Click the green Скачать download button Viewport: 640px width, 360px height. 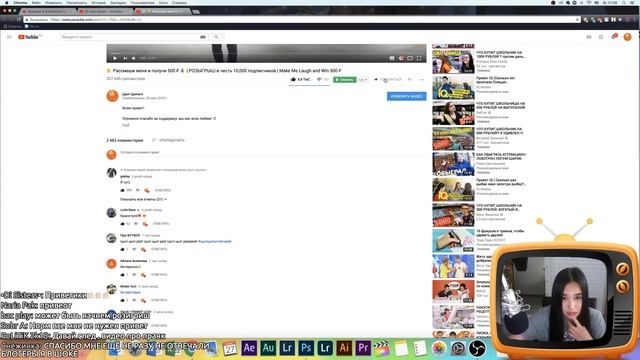tap(344, 80)
